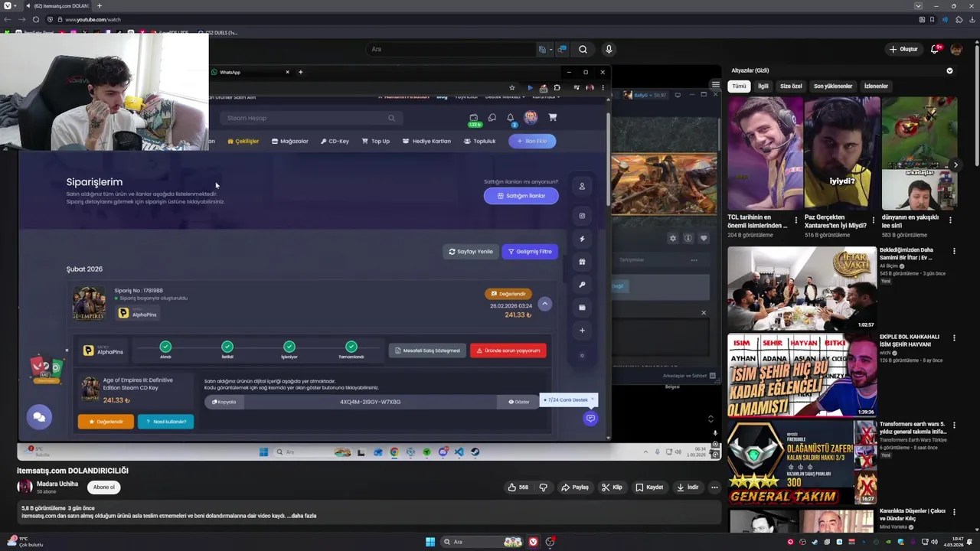The width and height of the screenshot is (980, 551).
Task: Click the plus icon in floating sidebar
Action: tap(582, 331)
